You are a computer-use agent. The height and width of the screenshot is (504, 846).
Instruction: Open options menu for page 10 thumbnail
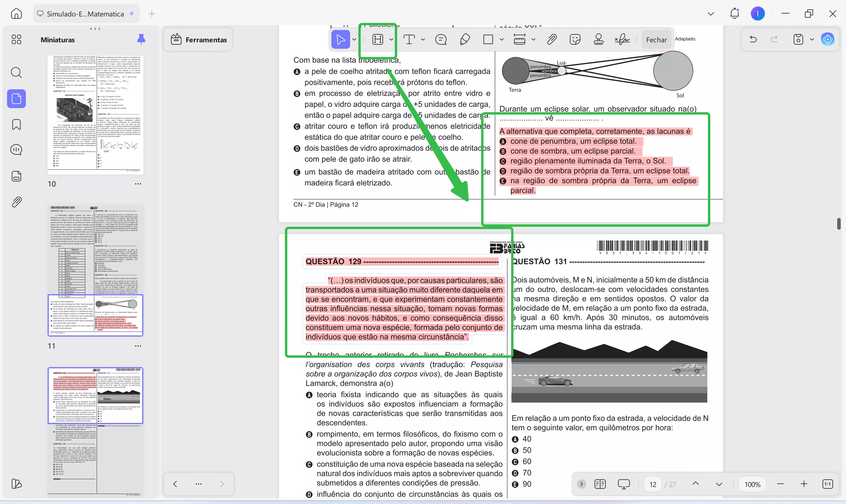[x=138, y=184]
